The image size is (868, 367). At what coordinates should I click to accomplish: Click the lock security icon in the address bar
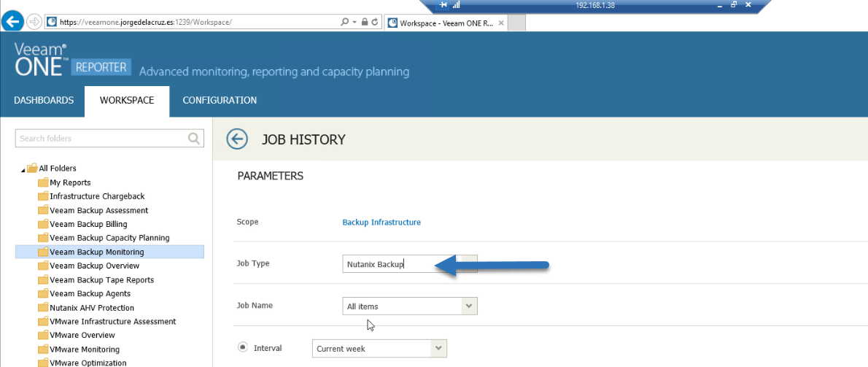[364, 22]
